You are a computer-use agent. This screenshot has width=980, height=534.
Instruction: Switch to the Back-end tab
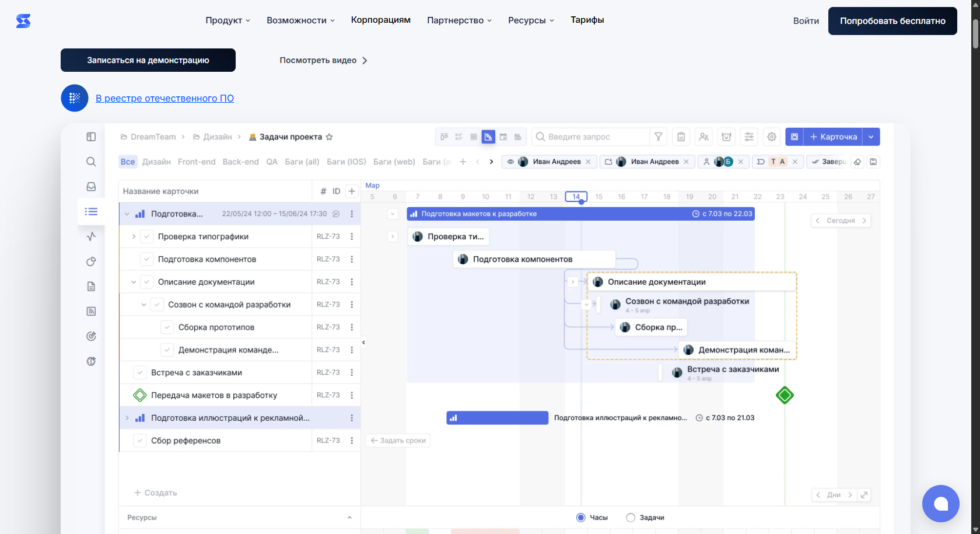[240, 162]
